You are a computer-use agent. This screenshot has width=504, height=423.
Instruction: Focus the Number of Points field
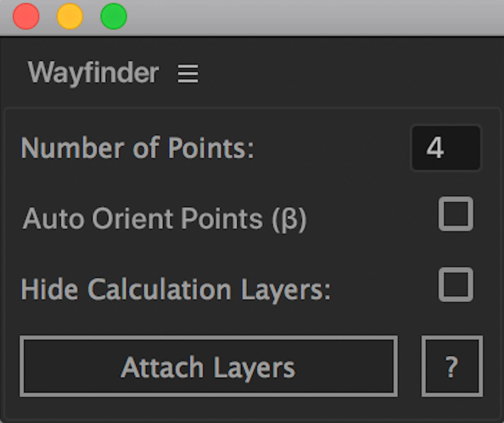446,148
